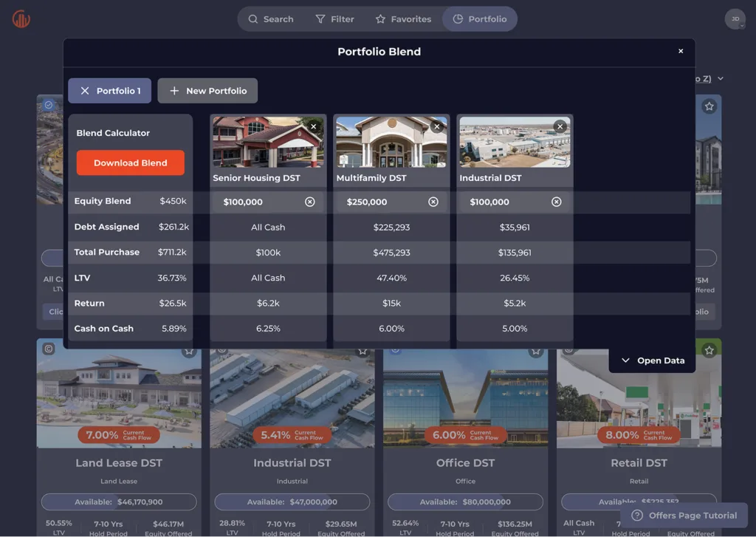Image resolution: width=756 pixels, height=537 pixels.
Task: Edit the $100,000 Industrial equity field
Action: point(515,202)
